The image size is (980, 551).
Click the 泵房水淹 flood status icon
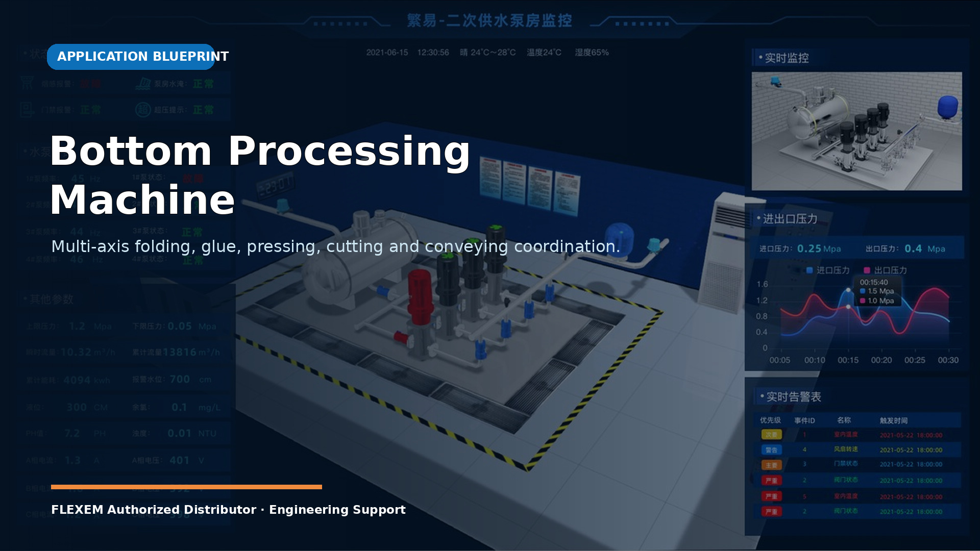point(143,83)
